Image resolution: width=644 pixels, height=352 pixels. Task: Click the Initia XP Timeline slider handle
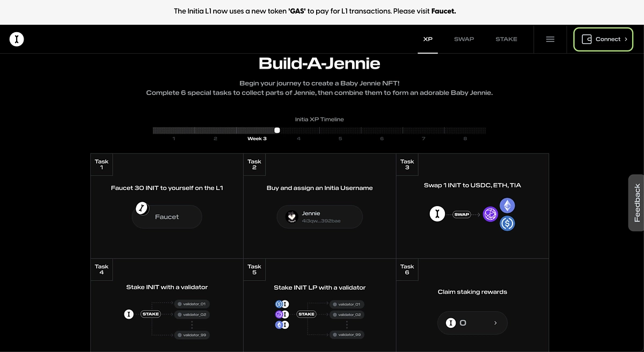[277, 130]
